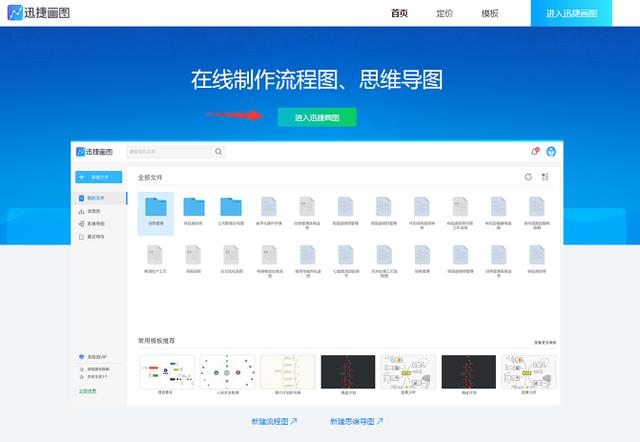Screen dimensions: 640x442
Task: Select the 流程图 flowchart sidebar item
Action: [89, 211]
